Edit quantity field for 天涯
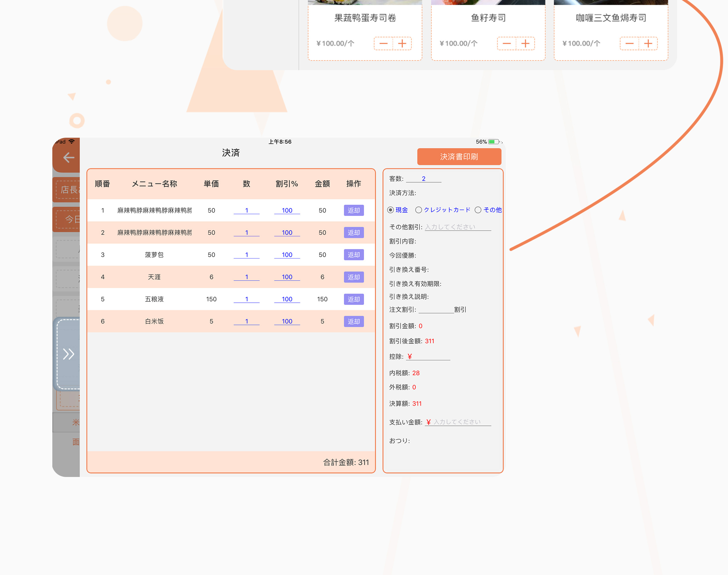Image resolution: width=728 pixels, height=575 pixels. click(246, 277)
